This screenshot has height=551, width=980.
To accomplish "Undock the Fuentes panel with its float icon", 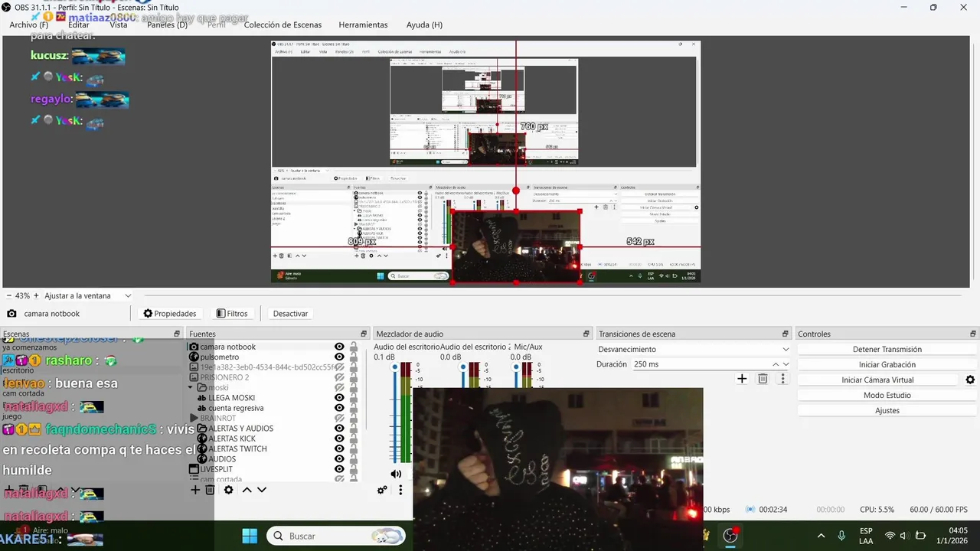I will coord(364,334).
